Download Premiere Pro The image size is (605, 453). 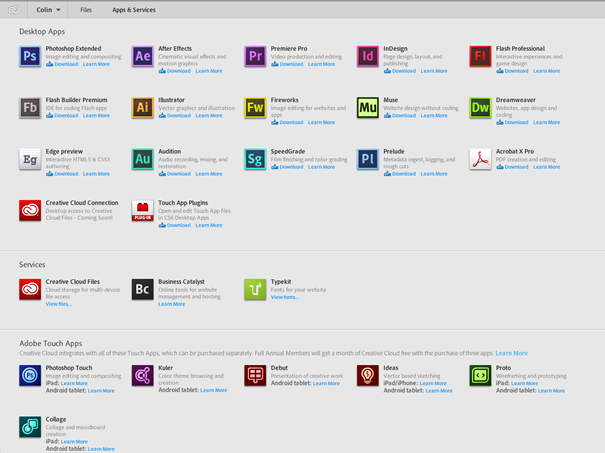287,64
